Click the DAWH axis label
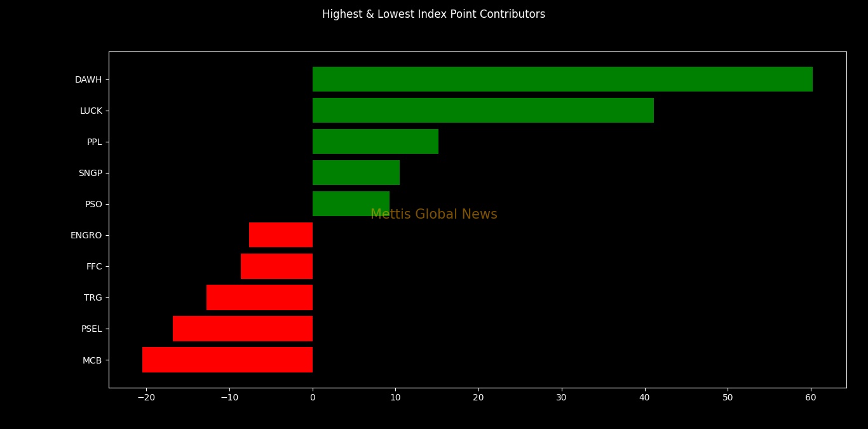 (x=88, y=80)
